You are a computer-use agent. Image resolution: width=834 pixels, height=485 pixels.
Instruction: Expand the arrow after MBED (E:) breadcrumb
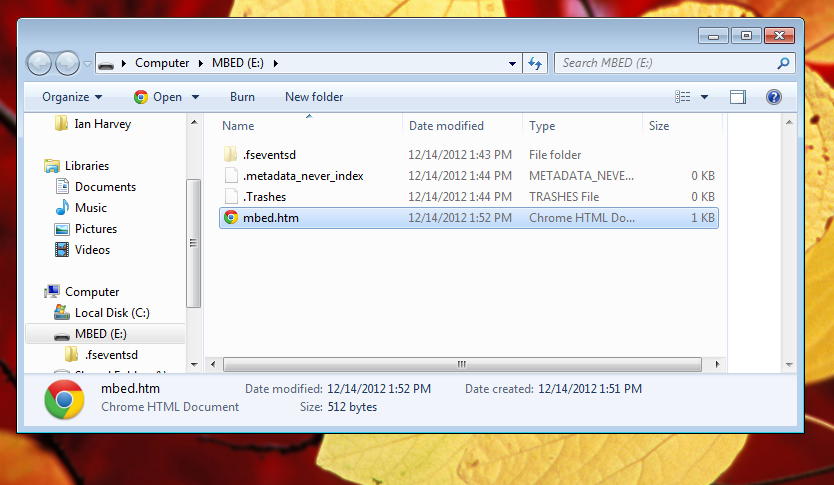[276, 63]
